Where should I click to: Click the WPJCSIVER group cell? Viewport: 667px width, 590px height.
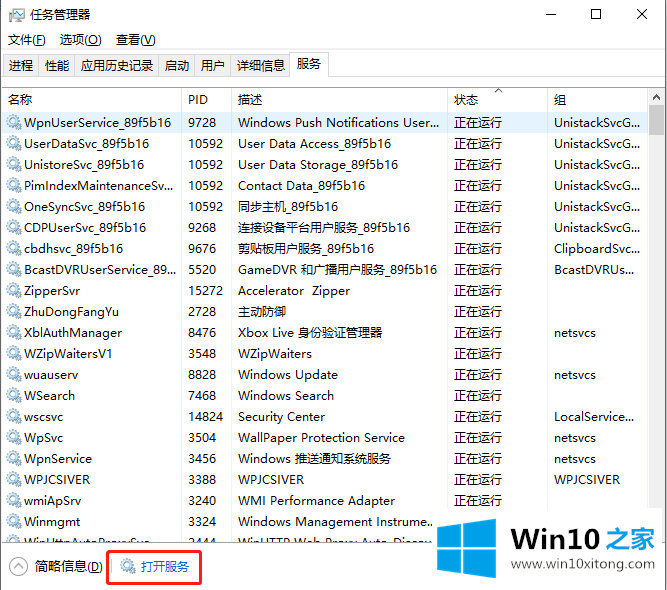[587, 480]
